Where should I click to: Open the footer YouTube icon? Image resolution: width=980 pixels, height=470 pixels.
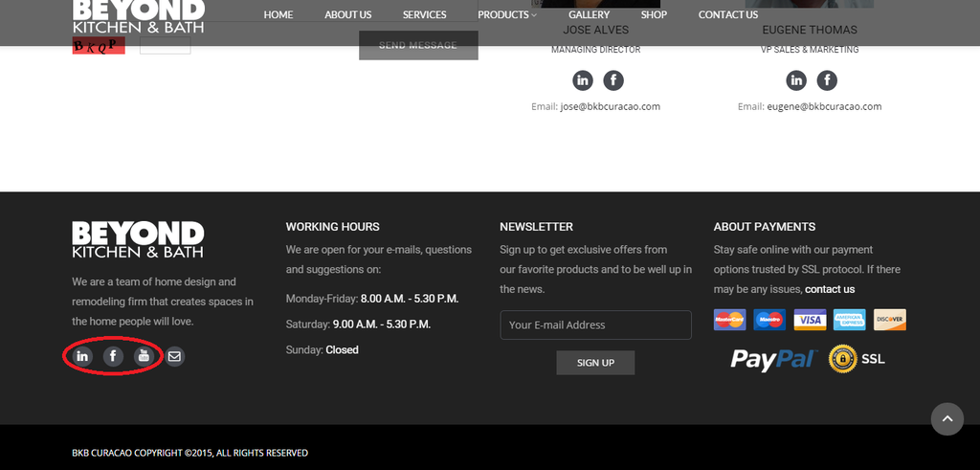[144, 356]
